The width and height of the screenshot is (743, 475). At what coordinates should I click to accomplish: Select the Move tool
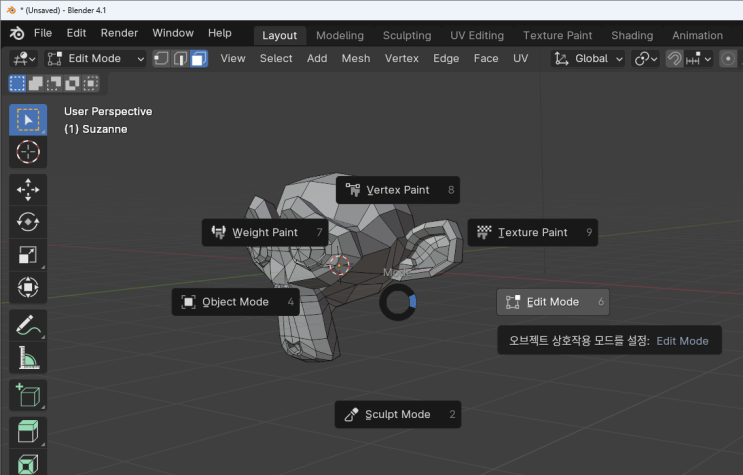tap(28, 190)
